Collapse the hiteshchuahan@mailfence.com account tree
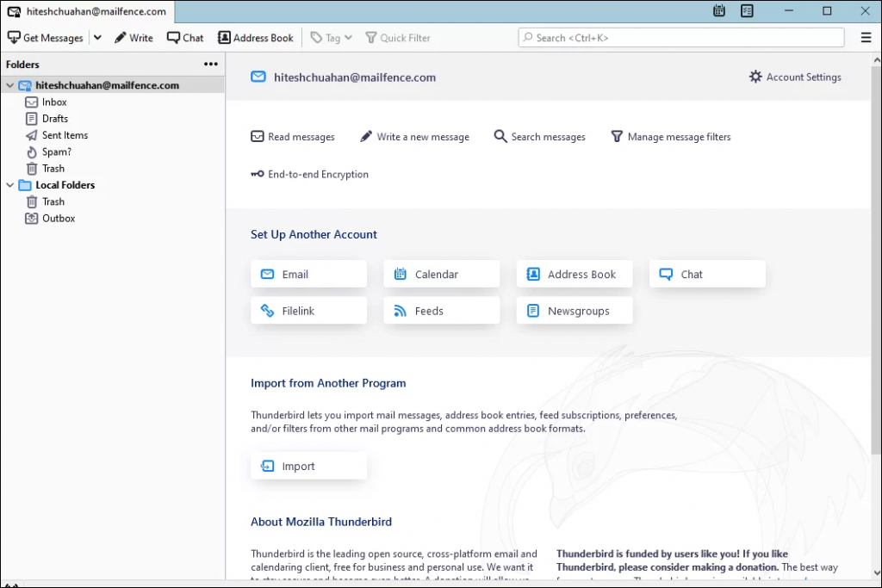 coord(10,85)
